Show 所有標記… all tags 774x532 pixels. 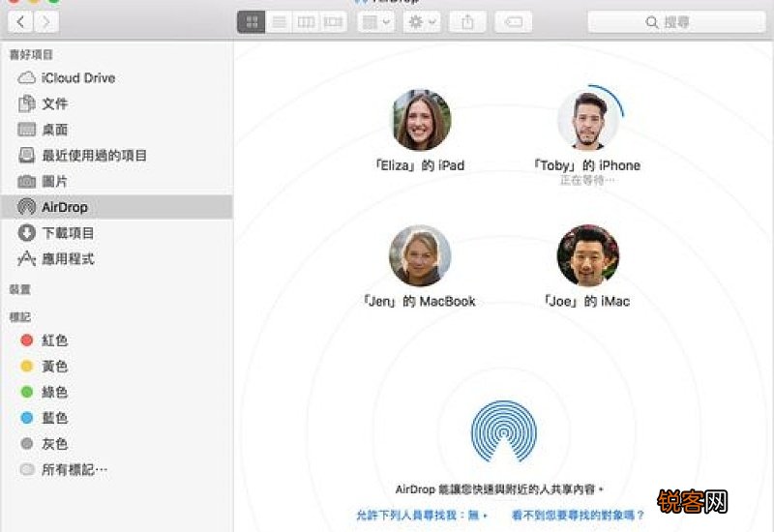74,469
